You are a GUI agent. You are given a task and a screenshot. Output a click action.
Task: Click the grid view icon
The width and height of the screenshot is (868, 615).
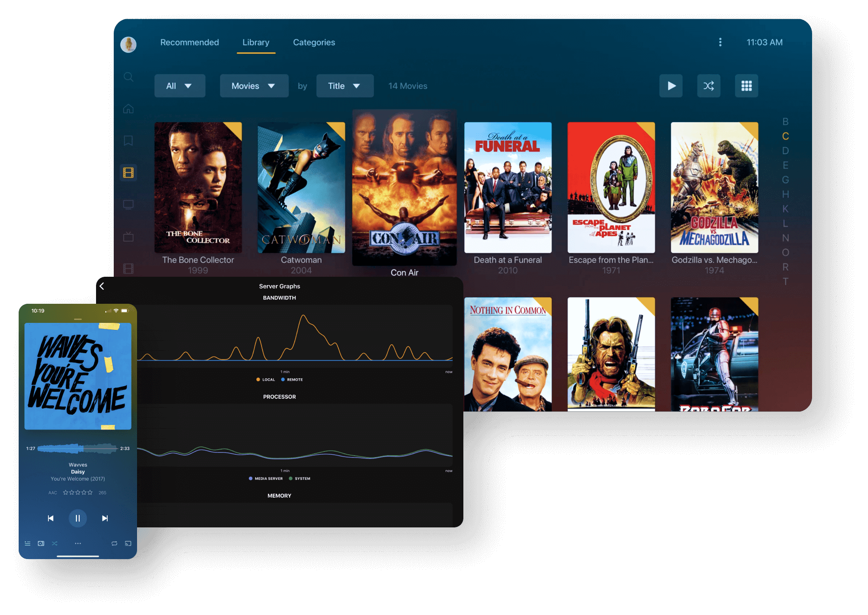pyautogui.click(x=746, y=86)
